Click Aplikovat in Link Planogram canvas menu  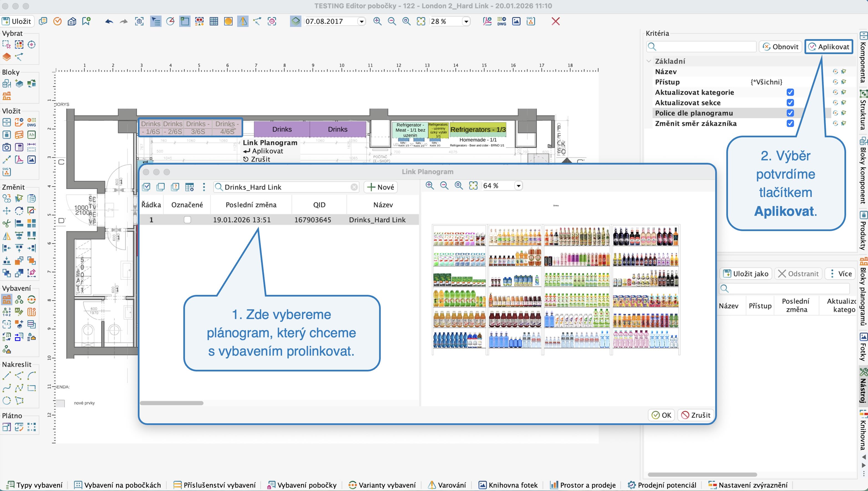(x=263, y=151)
